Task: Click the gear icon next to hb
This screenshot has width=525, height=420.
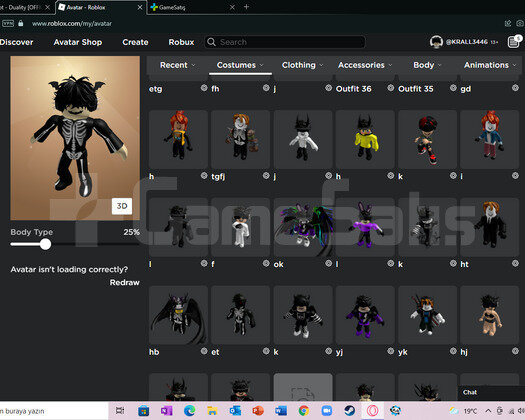Action: 204,351
